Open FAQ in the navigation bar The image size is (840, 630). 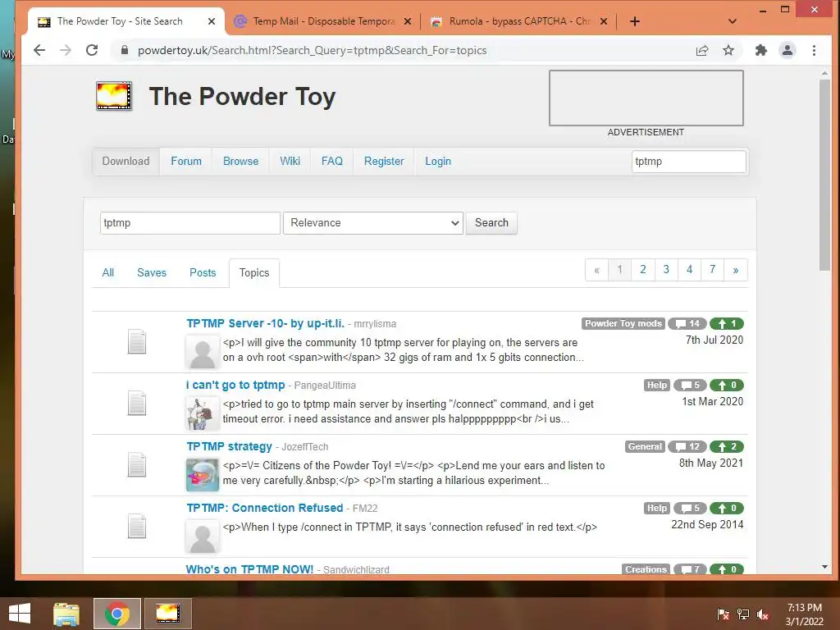point(331,162)
